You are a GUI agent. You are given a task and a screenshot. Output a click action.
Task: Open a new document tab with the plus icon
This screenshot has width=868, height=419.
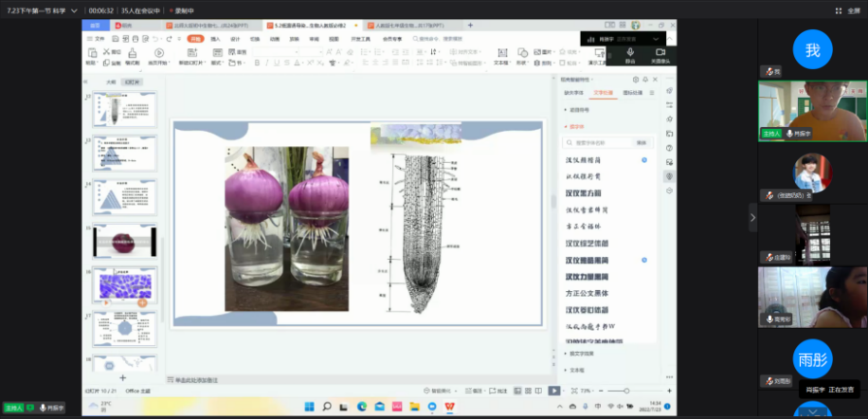tap(471, 26)
